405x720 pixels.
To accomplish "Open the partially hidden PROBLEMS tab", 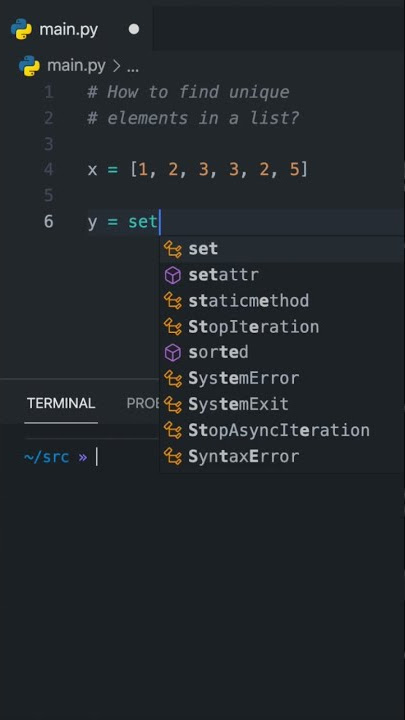I will (143, 404).
